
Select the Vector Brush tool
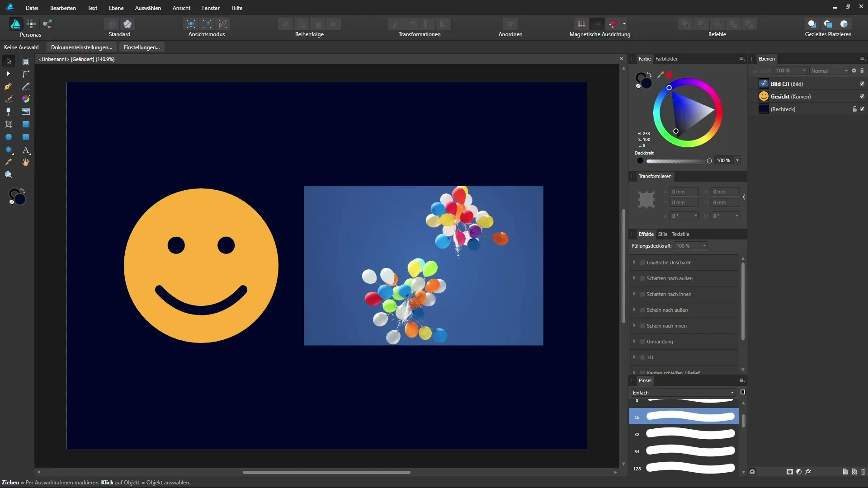[9, 99]
